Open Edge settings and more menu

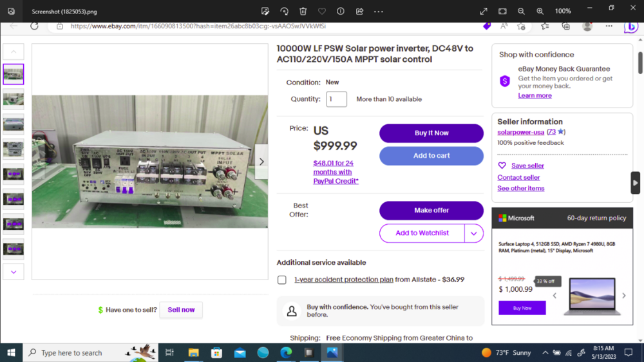click(609, 26)
